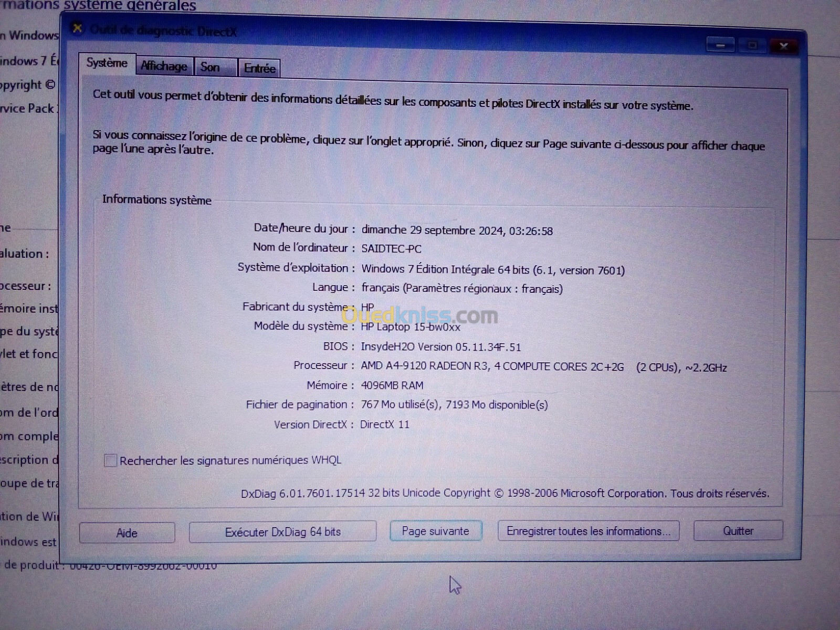The width and height of the screenshot is (840, 630).
Task: Select the computer name SAIDTEC-PC
Action: 391,249
